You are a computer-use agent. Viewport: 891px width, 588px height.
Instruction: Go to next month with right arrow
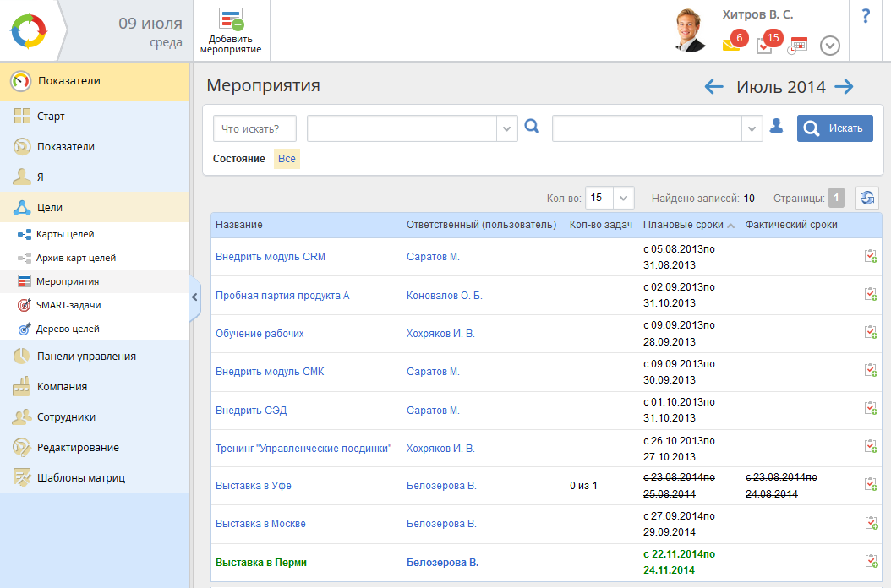click(x=844, y=86)
